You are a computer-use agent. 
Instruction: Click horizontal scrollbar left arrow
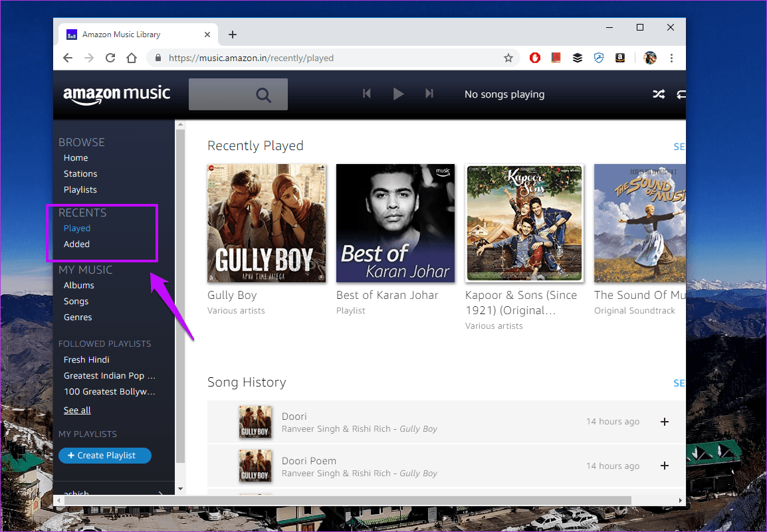(58, 501)
